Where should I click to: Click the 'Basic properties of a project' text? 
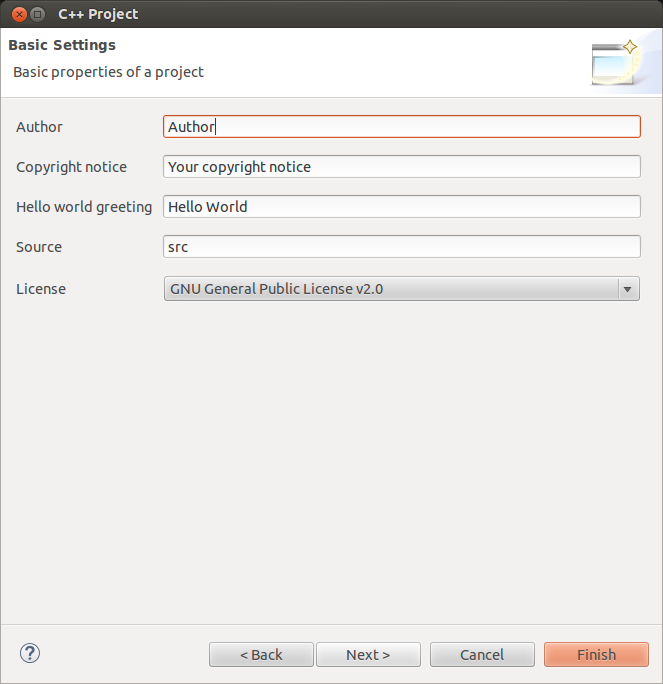(108, 72)
